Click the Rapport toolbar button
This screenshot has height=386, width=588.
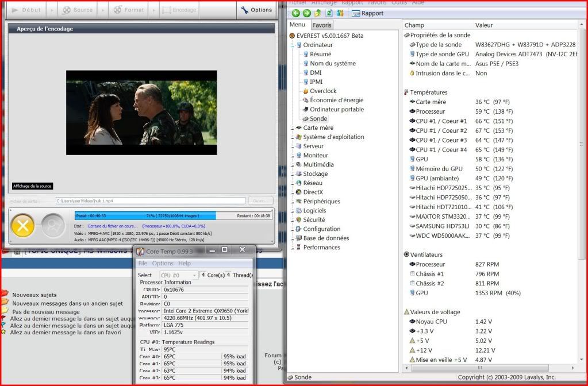point(367,13)
